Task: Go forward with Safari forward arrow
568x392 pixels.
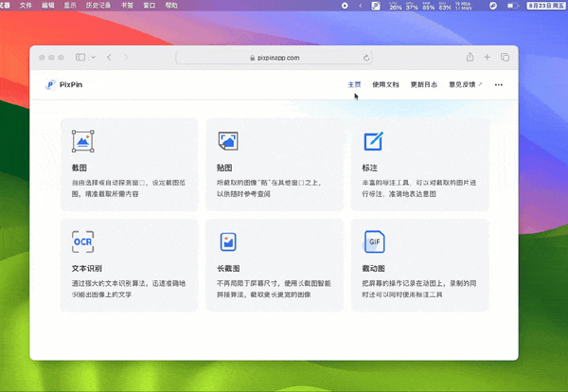Action: [x=126, y=57]
